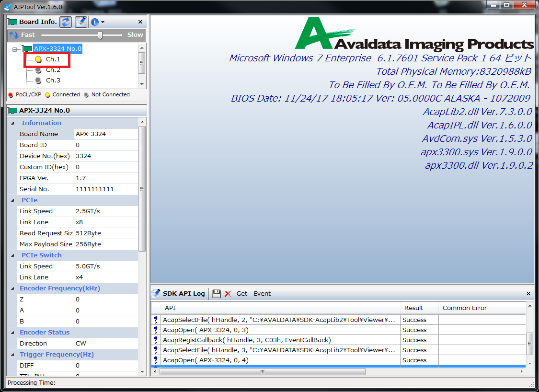Click the SDK API Log panel icon
The width and height of the screenshot is (539, 392).
point(156,293)
